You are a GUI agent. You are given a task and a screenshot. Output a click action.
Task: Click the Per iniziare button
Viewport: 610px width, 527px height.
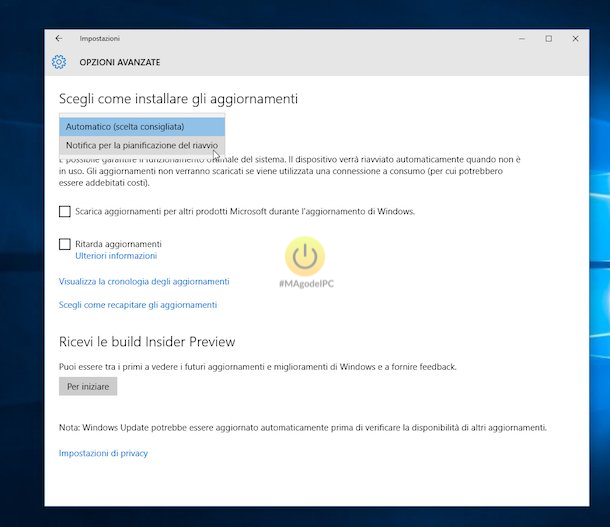pyautogui.click(x=88, y=386)
